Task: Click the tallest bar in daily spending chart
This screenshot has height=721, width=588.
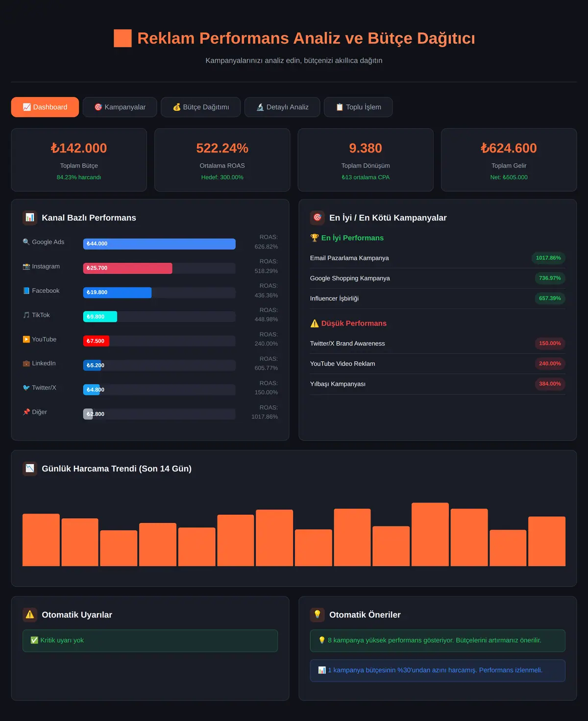Action: point(430,534)
